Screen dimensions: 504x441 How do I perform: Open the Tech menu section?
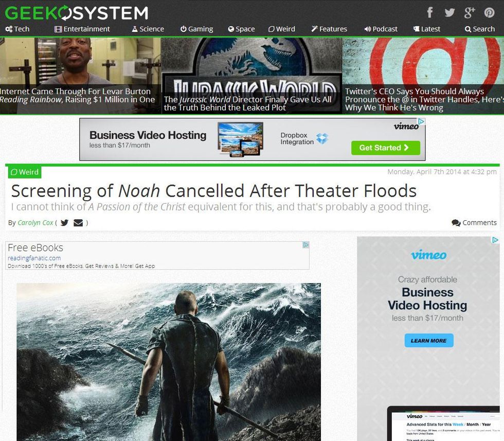point(17,29)
